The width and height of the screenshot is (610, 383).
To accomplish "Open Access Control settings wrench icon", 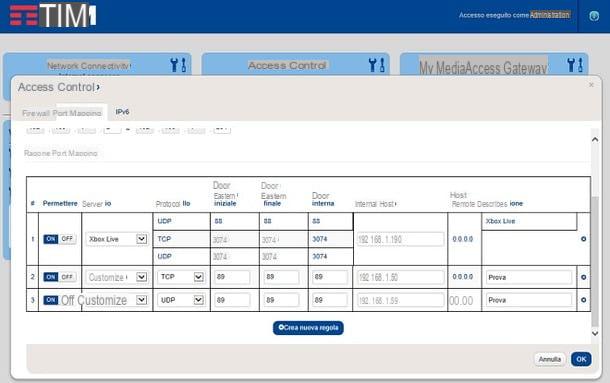I will [x=377, y=65].
